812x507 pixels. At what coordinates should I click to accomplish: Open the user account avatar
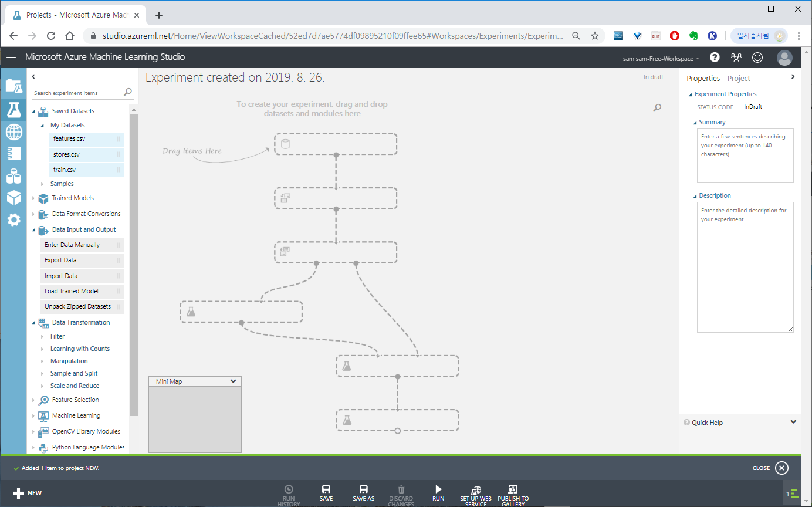tap(784, 58)
